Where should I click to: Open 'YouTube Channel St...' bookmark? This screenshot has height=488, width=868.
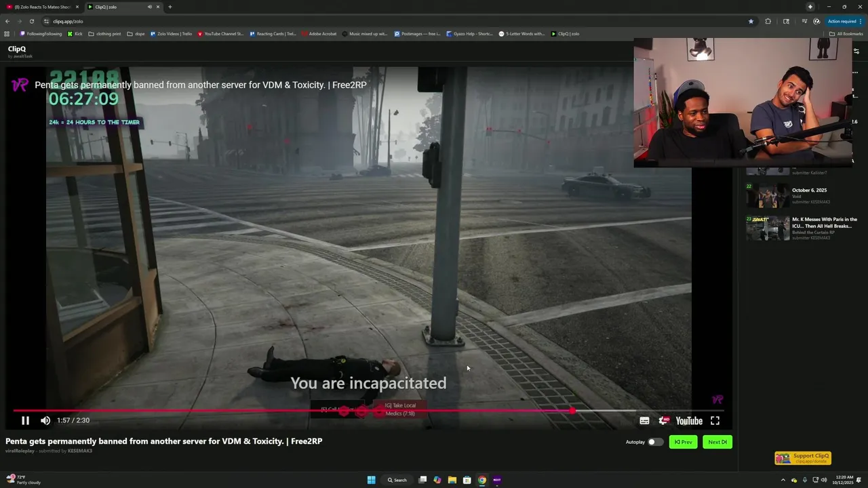coord(220,34)
